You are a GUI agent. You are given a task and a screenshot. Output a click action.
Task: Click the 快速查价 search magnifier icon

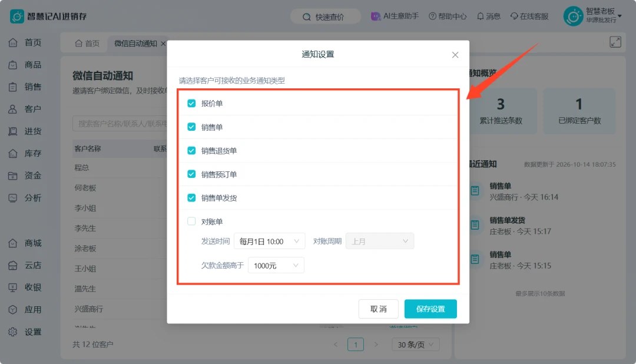307,17
